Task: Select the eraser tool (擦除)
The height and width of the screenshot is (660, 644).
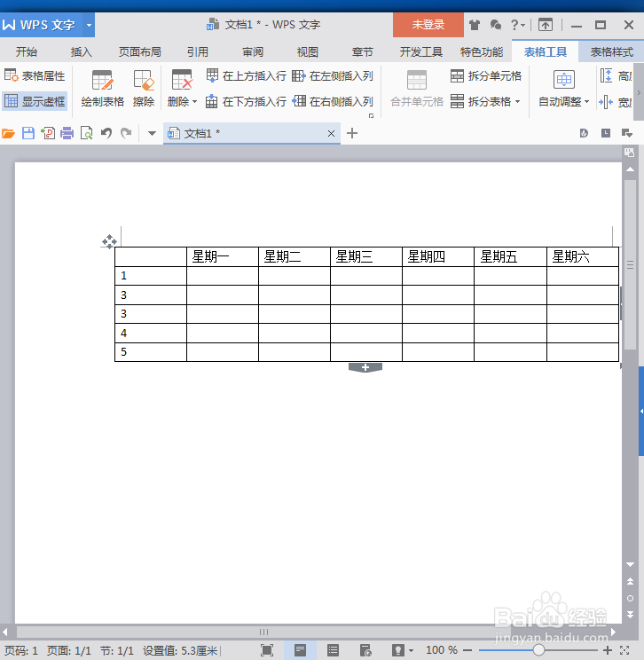Action: 144,89
